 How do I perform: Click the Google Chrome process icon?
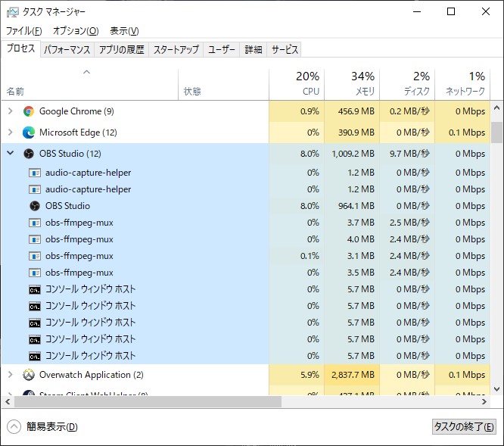pos(29,111)
